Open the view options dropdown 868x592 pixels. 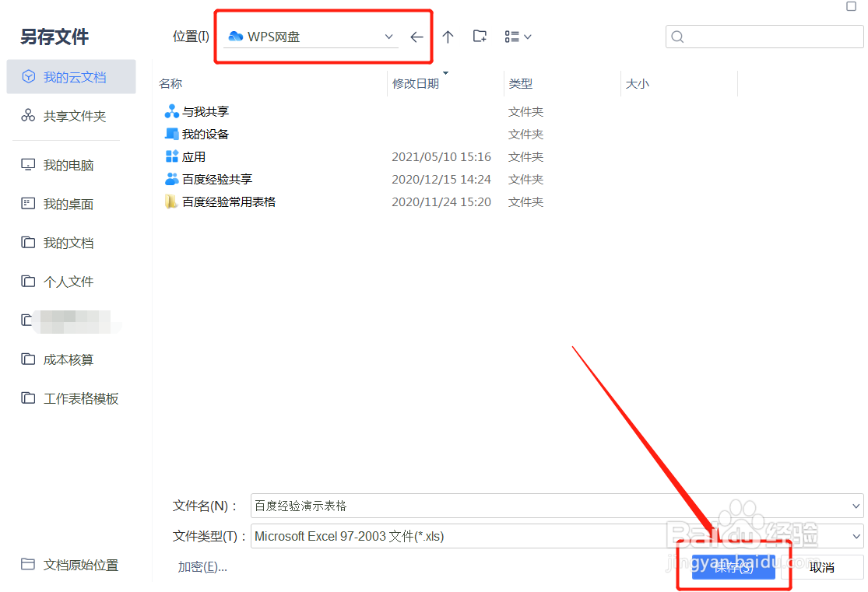518,36
